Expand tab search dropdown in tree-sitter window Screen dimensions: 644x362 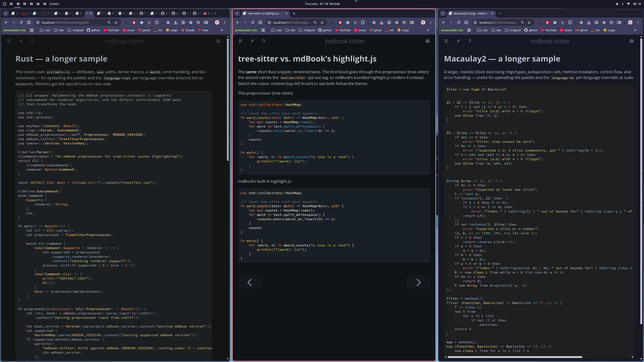[x=237, y=13]
